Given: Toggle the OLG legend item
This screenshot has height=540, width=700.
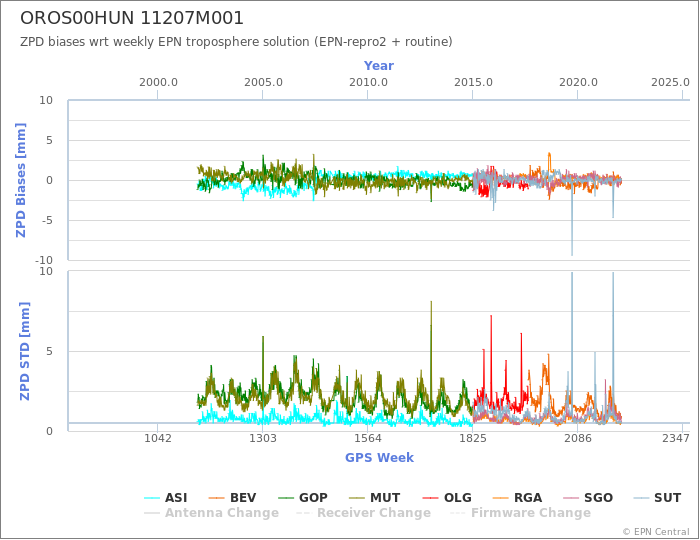Looking at the screenshot, I should (x=447, y=498).
